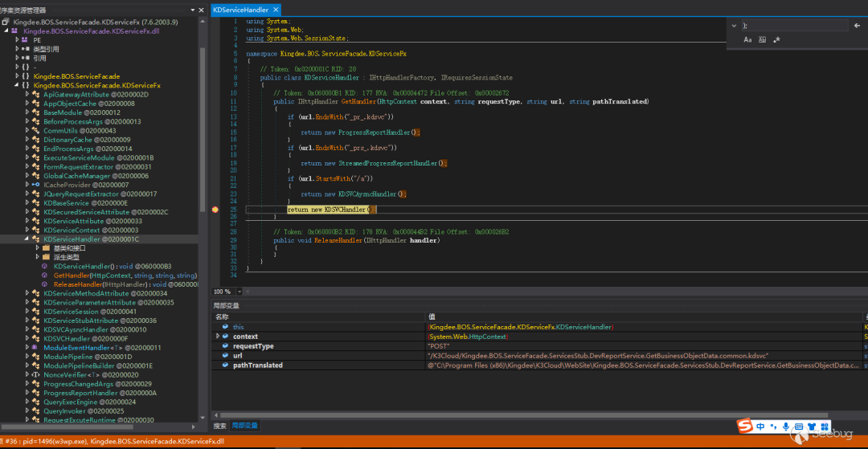The height and width of the screenshot is (449, 868).
Task: Open the assembly explorer panel options dropdown
Action: [x=192, y=10]
